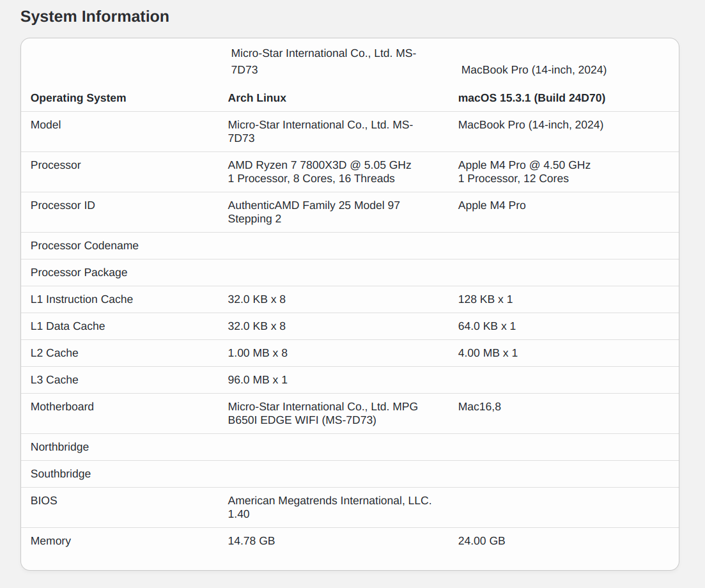Select 'Apple M4 Pro @ 4.50 GHz'
The height and width of the screenshot is (588, 705).
point(524,165)
